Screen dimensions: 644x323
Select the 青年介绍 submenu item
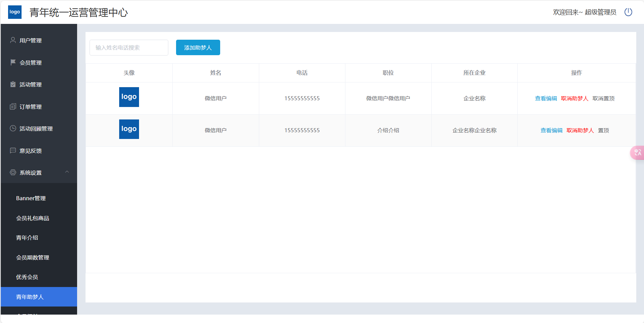click(x=39, y=238)
